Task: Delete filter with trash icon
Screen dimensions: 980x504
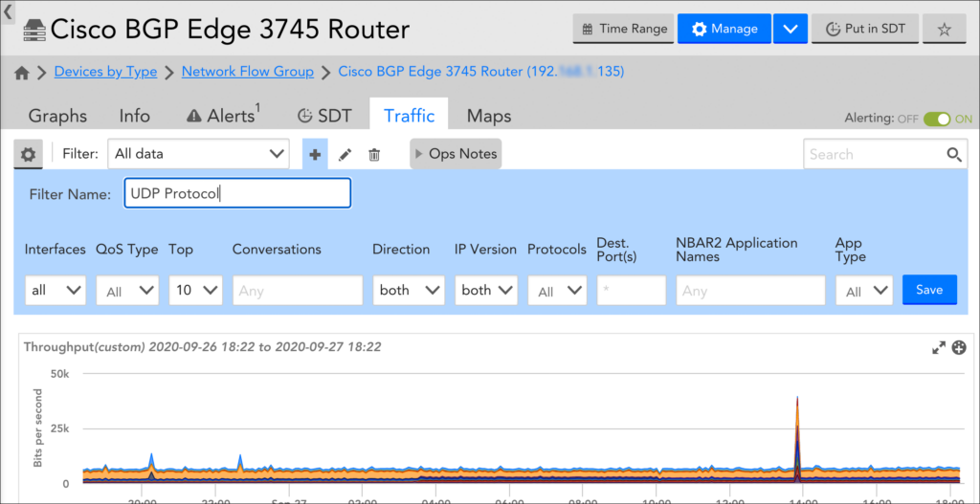Action: point(374,155)
